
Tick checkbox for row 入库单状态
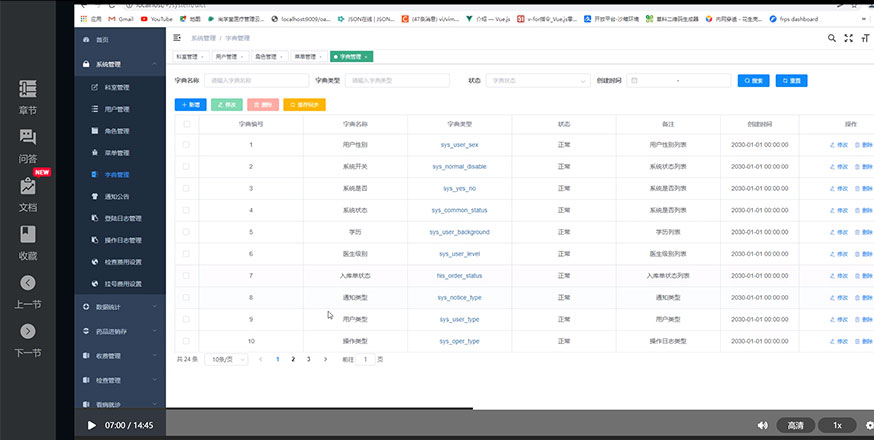coord(186,275)
